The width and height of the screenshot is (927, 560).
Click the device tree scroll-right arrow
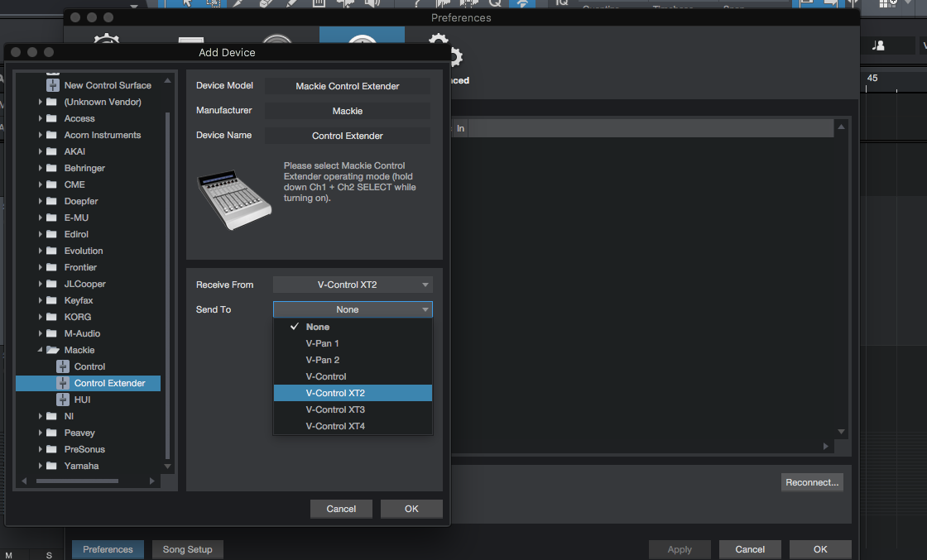[x=152, y=481]
